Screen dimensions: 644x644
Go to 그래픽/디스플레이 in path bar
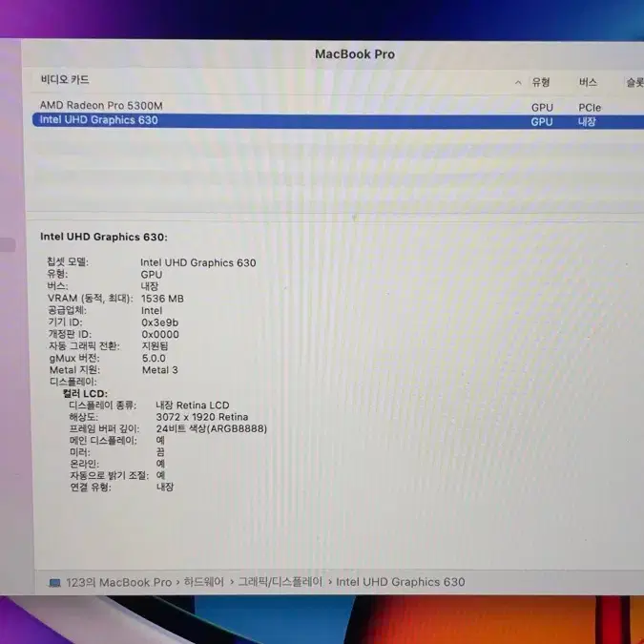280,582
